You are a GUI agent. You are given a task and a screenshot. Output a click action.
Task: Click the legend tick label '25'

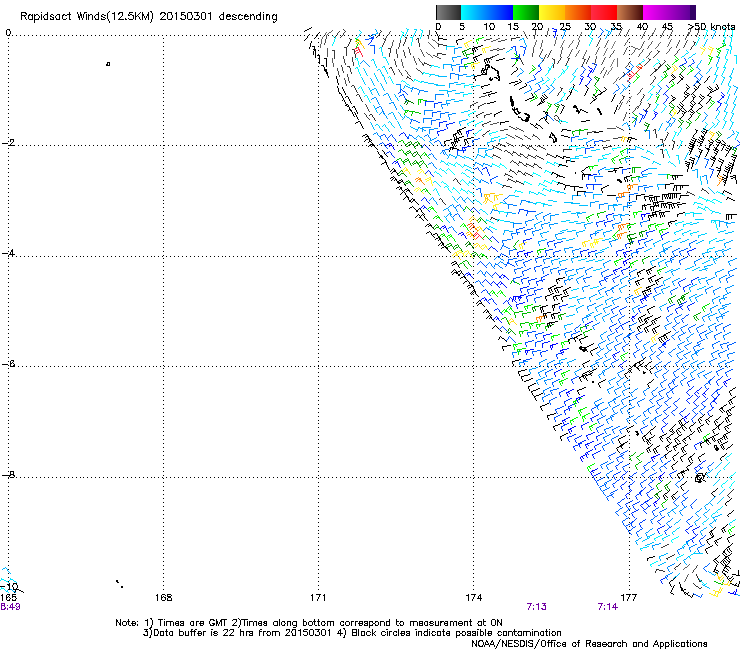[565, 26]
